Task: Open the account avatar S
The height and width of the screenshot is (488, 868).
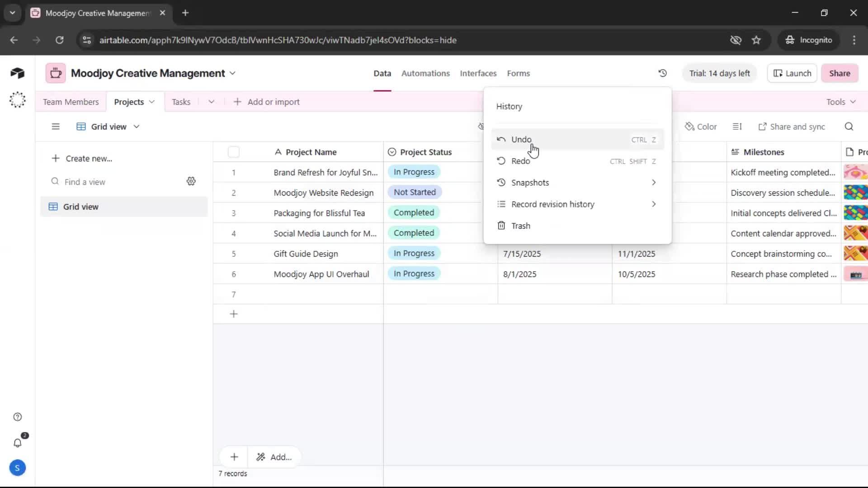Action: pyautogui.click(x=17, y=468)
